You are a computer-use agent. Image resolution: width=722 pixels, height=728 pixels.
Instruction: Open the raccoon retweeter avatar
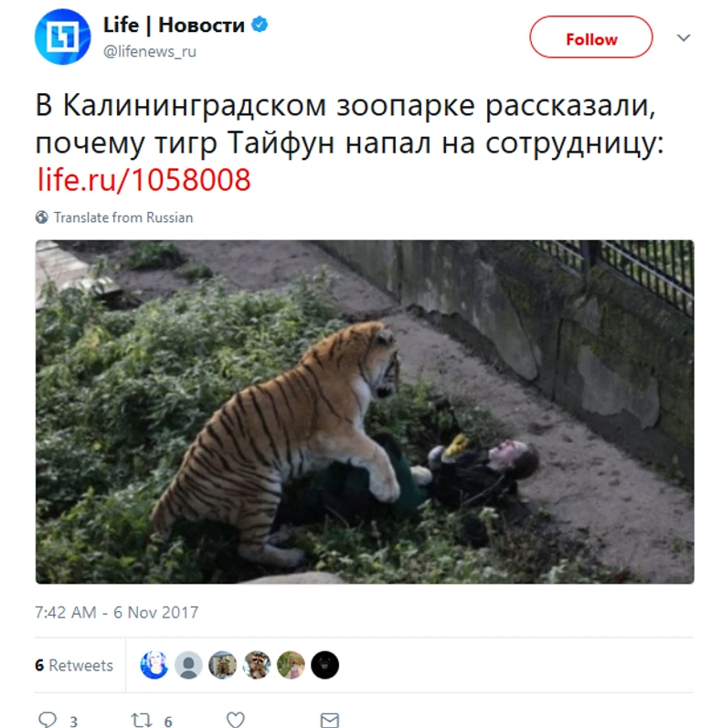coord(257,665)
